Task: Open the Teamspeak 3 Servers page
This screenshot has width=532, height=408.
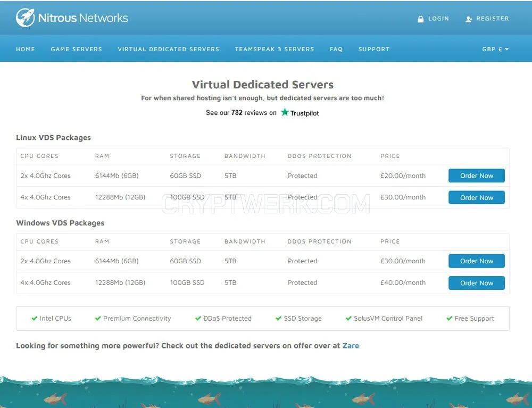Action: point(274,49)
